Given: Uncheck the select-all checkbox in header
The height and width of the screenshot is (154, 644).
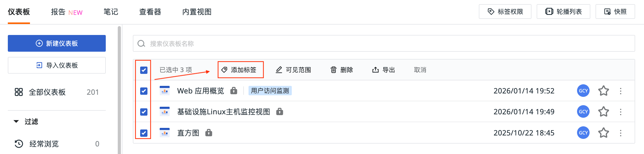Looking at the screenshot, I should click(x=144, y=70).
